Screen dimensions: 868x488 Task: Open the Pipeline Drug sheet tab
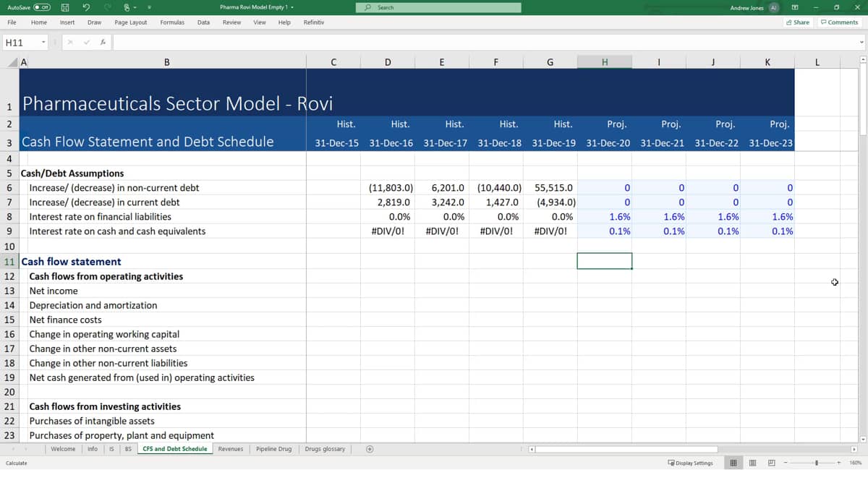coord(274,449)
